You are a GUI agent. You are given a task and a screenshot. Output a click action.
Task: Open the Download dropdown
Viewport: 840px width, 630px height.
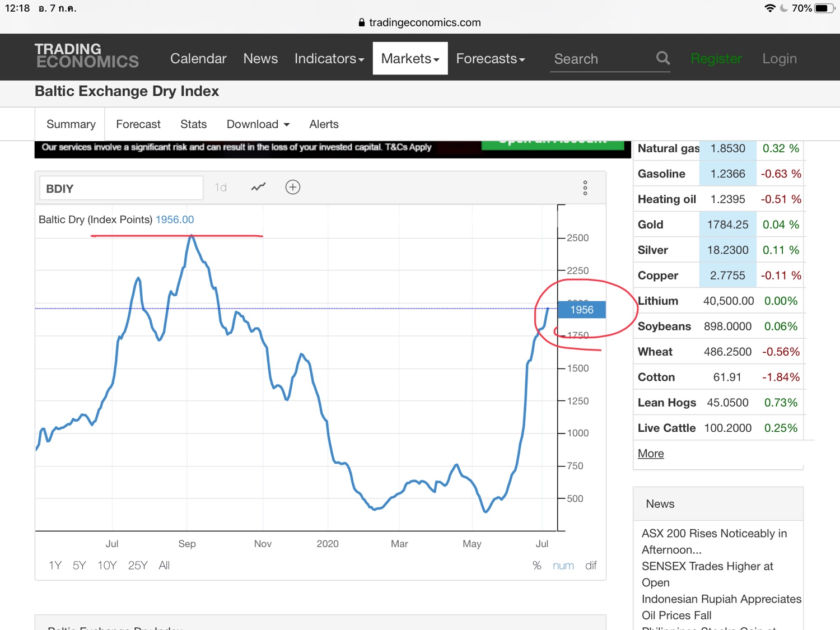258,124
